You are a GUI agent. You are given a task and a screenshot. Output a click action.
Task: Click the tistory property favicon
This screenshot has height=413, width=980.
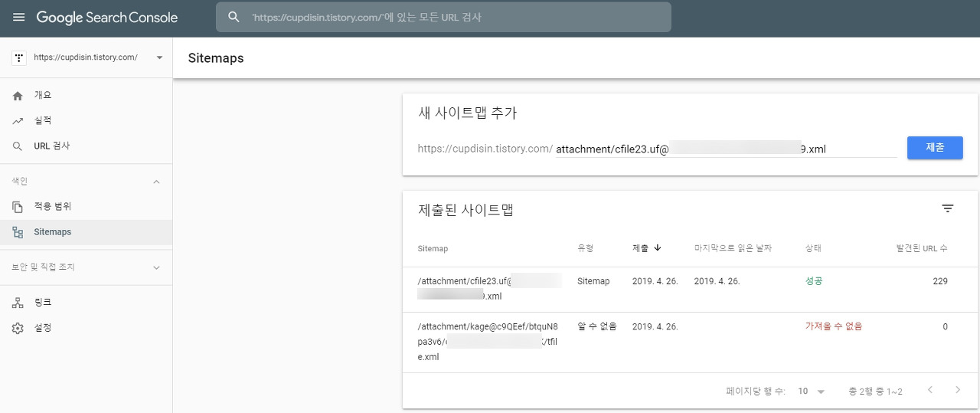[x=19, y=57]
